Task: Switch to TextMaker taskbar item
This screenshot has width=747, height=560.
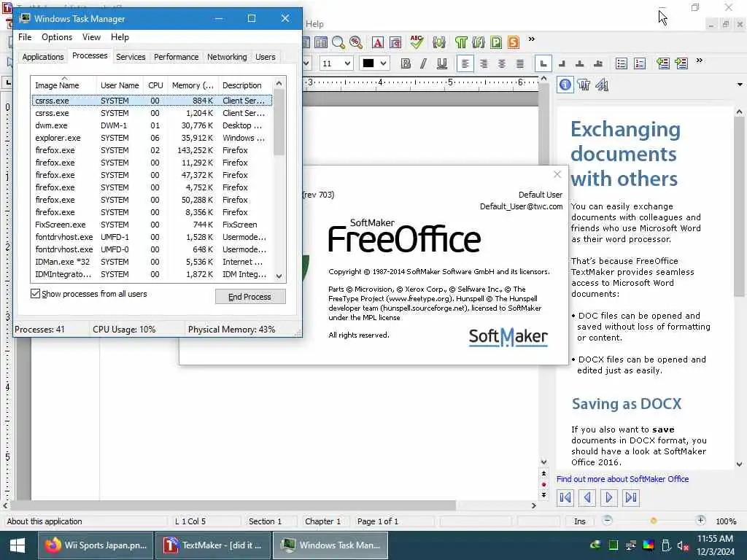Action: pyautogui.click(x=213, y=545)
